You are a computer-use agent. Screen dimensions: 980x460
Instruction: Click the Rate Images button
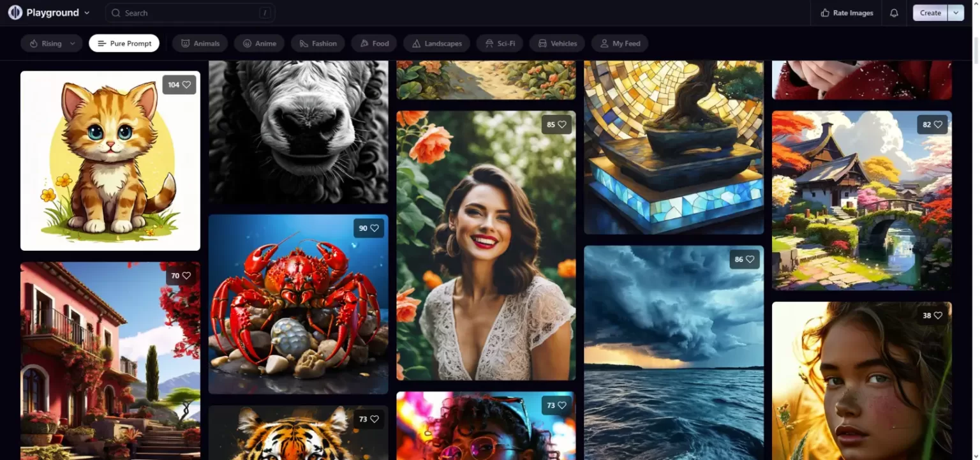847,13
